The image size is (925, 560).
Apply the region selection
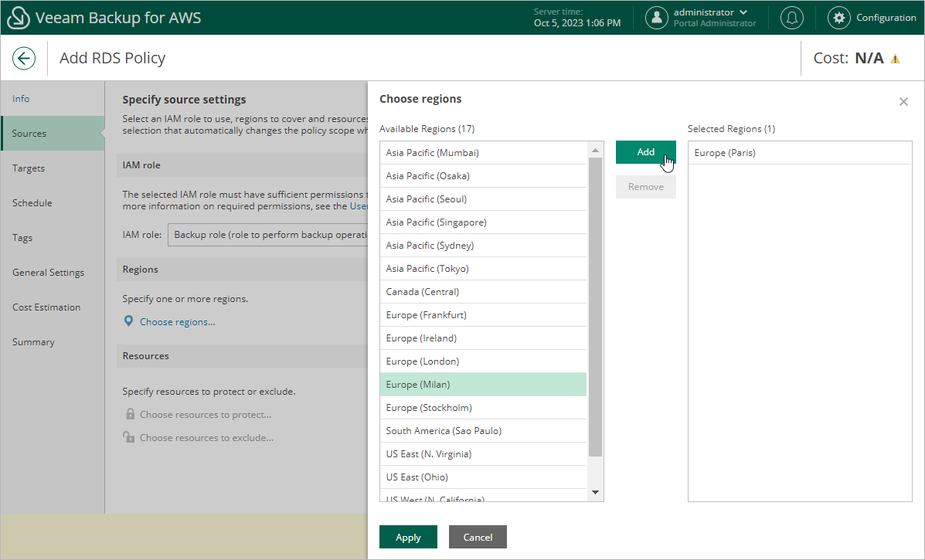click(408, 537)
